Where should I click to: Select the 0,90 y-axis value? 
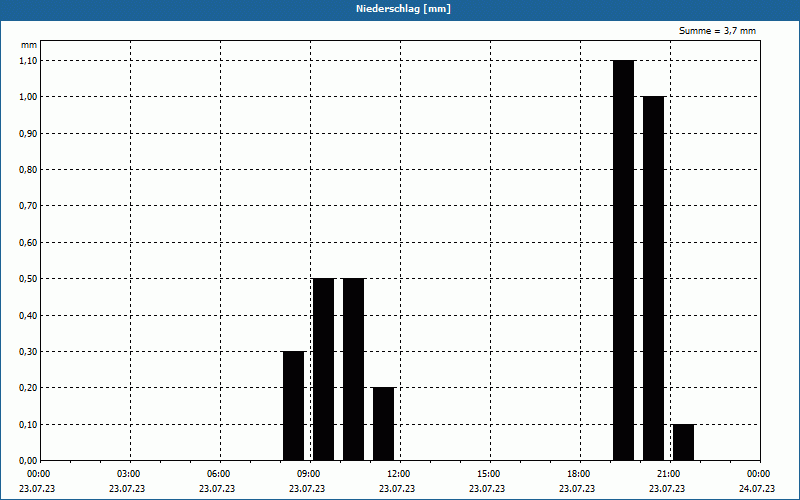click(x=28, y=133)
